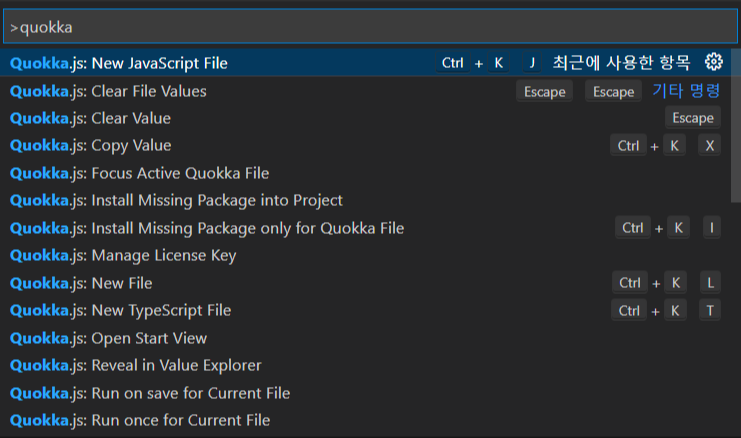Select Quokka.js: Focus Active Quokka File

(x=365, y=173)
